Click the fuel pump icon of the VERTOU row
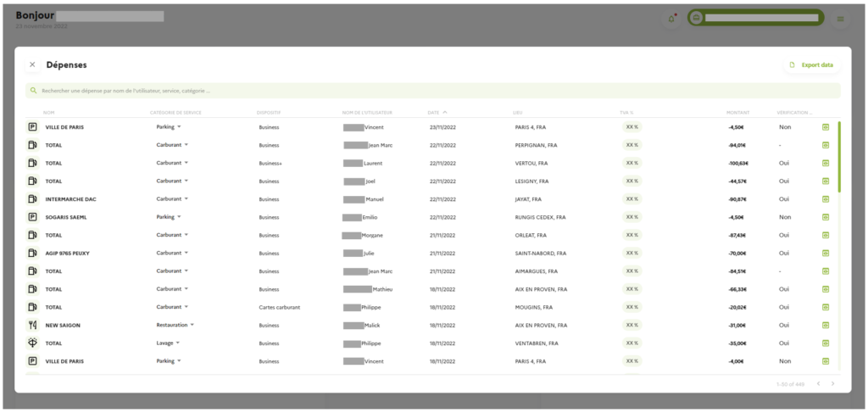The height and width of the screenshot is (413, 868). coord(33,164)
